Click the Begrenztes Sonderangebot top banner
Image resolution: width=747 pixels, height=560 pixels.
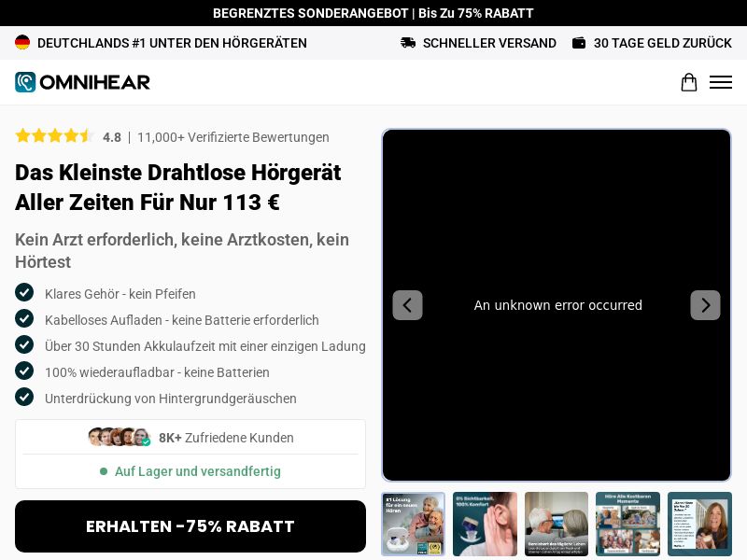(373, 13)
